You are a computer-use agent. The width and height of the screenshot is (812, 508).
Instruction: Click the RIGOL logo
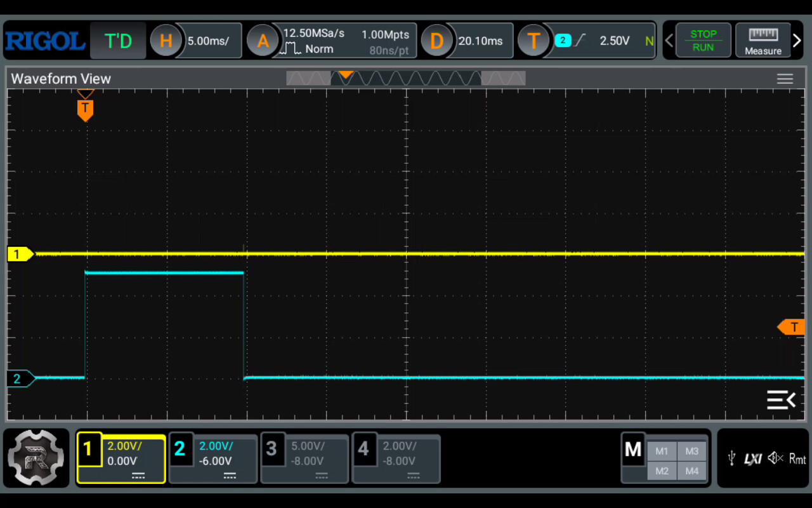(x=44, y=41)
